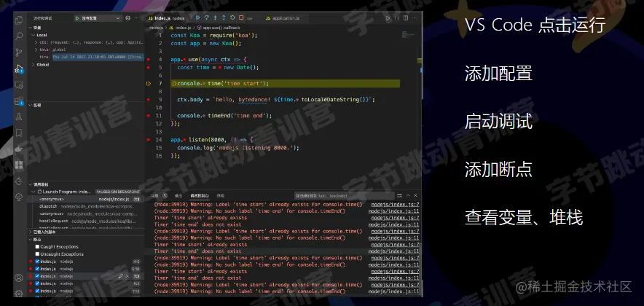Screen dimensions: 644x306
Task: Open the Accounts icon in activity bar
Action: tap(18, 278)
